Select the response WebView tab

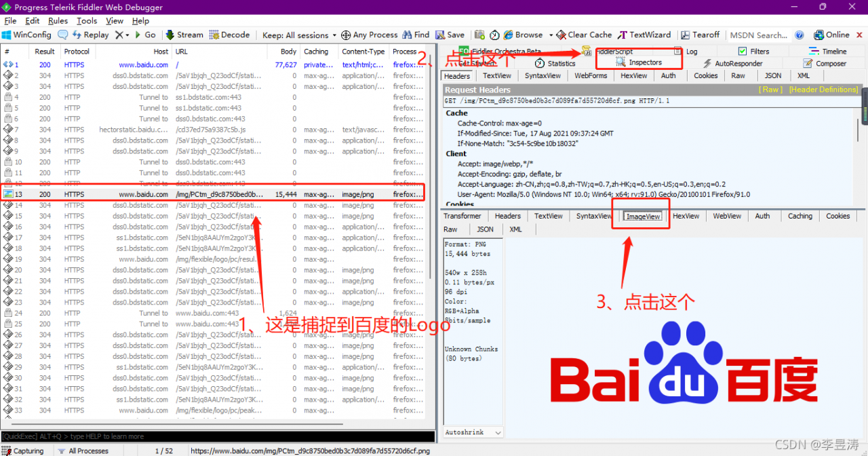[x=727, y=216]
